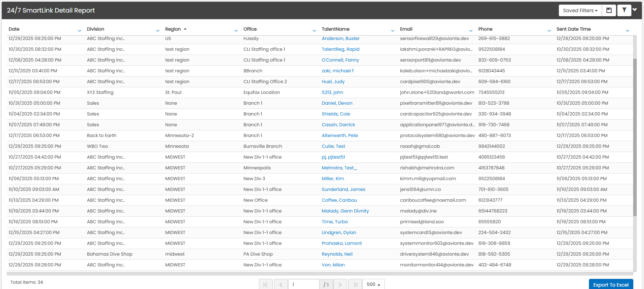Open talent link Mehrotra, Test_
This screenshot has width=644, height=289.
tap(339, 168)
